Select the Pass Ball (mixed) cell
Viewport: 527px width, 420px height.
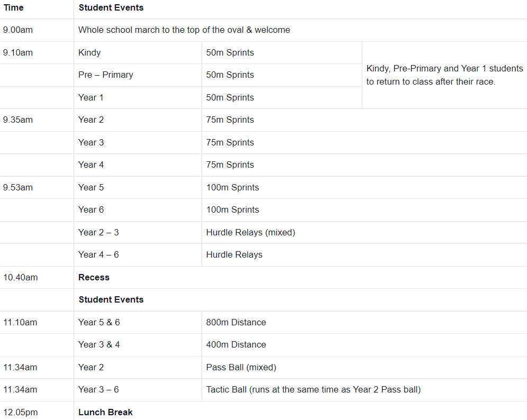(x=241, y=367)
